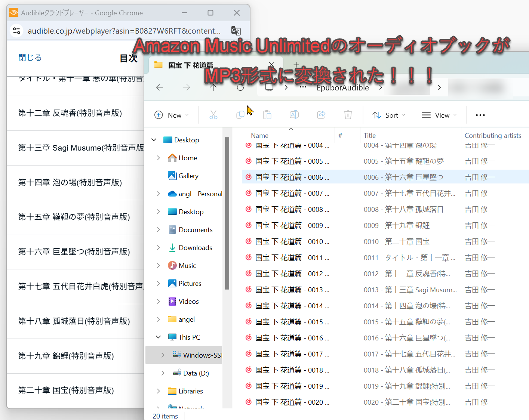Click EpuborAudible in the breadcrumb path
Viewport: 529px width, 420px height.
point(343,88)
